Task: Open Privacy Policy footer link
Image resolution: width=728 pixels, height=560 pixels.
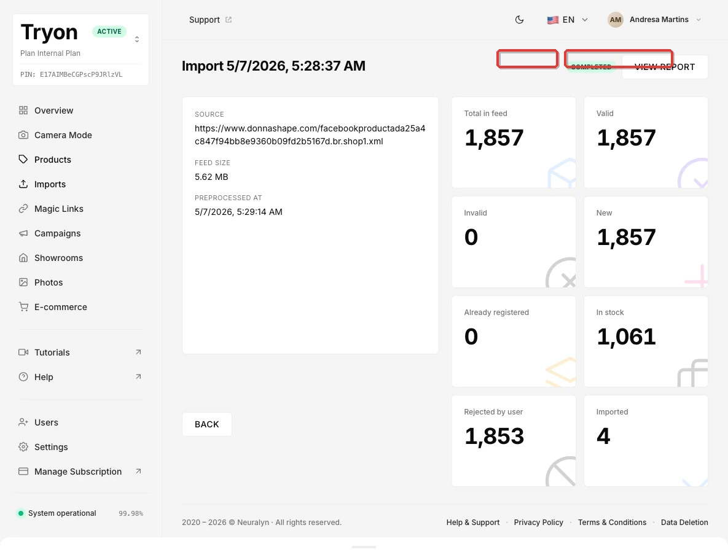Action: click(539, 523)
